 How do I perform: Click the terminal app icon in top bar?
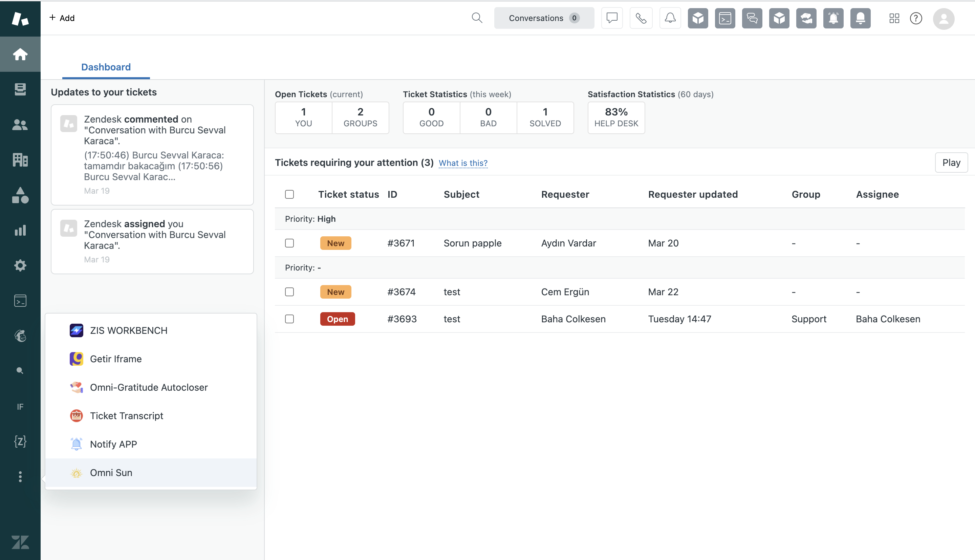[x=725, y=18]
